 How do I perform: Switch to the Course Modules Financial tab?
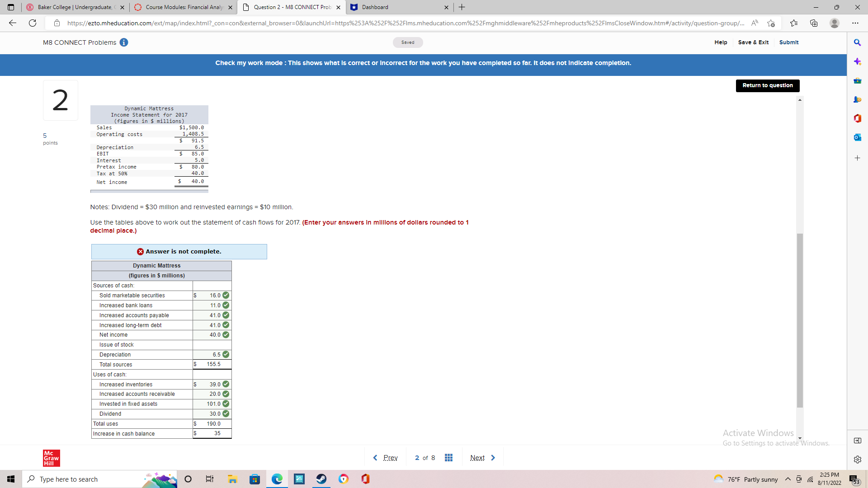pos(183,7)
